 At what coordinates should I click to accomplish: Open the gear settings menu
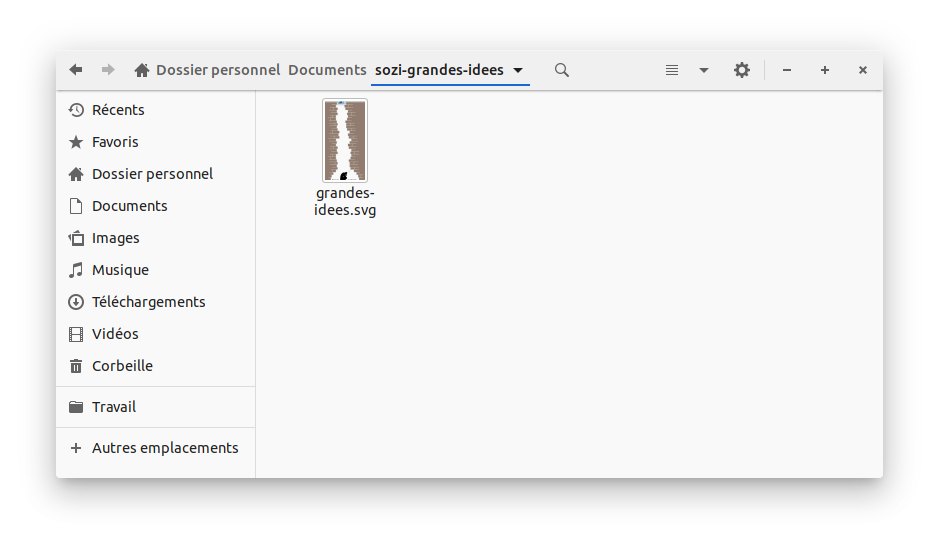point(742,70)
